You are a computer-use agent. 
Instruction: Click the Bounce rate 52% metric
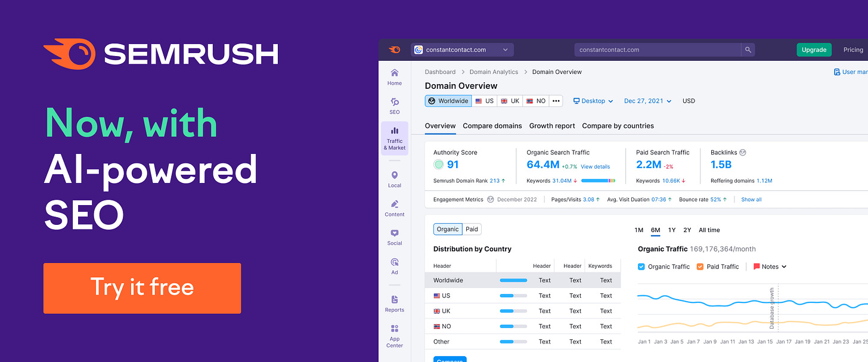(x=703, y=199)
